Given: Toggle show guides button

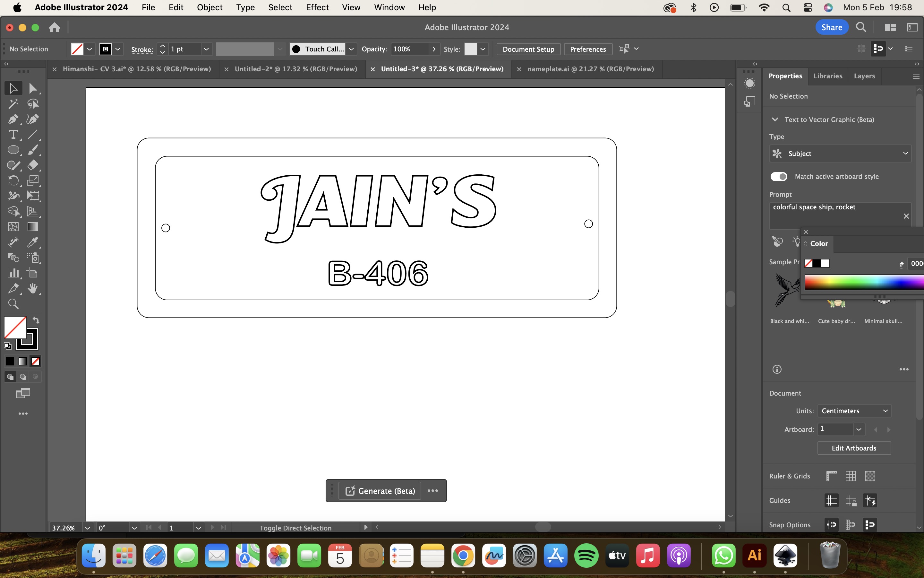Looking at the screenshot, I should (x=831, y=501).
